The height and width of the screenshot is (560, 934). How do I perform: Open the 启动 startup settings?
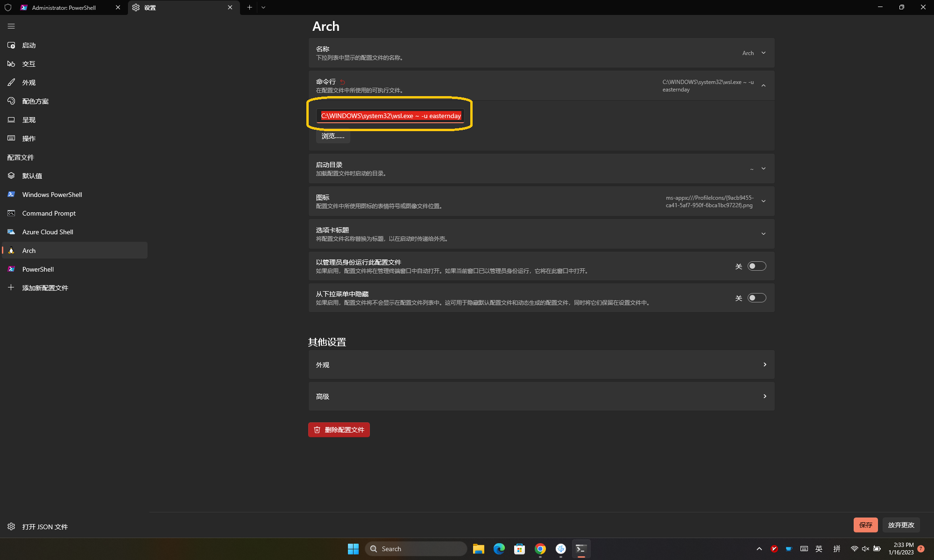75,45
